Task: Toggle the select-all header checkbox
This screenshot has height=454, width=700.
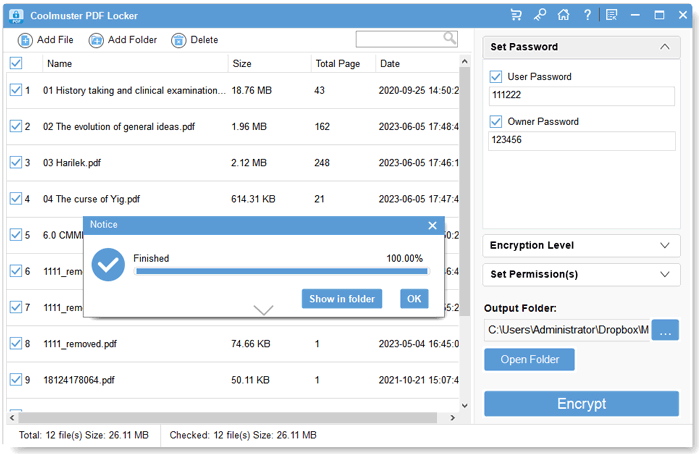Action: (16, 63)
